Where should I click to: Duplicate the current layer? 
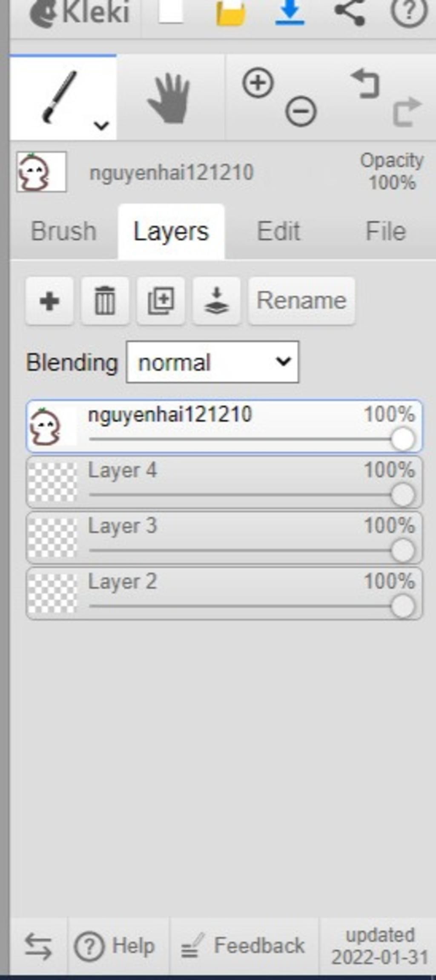161,301
